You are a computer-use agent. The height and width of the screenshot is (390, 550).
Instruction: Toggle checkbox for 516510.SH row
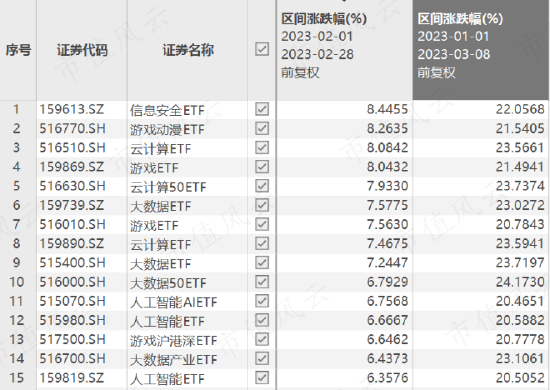(262, 147)
